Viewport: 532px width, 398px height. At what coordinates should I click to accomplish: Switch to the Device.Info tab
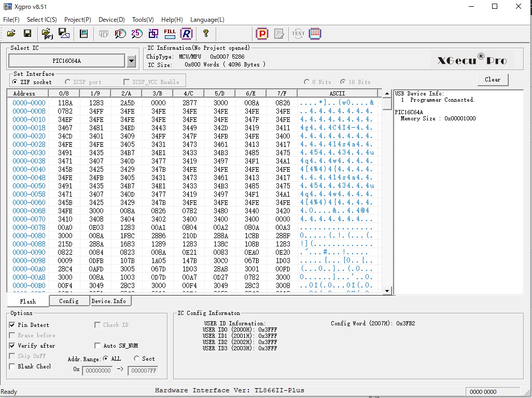110,301
